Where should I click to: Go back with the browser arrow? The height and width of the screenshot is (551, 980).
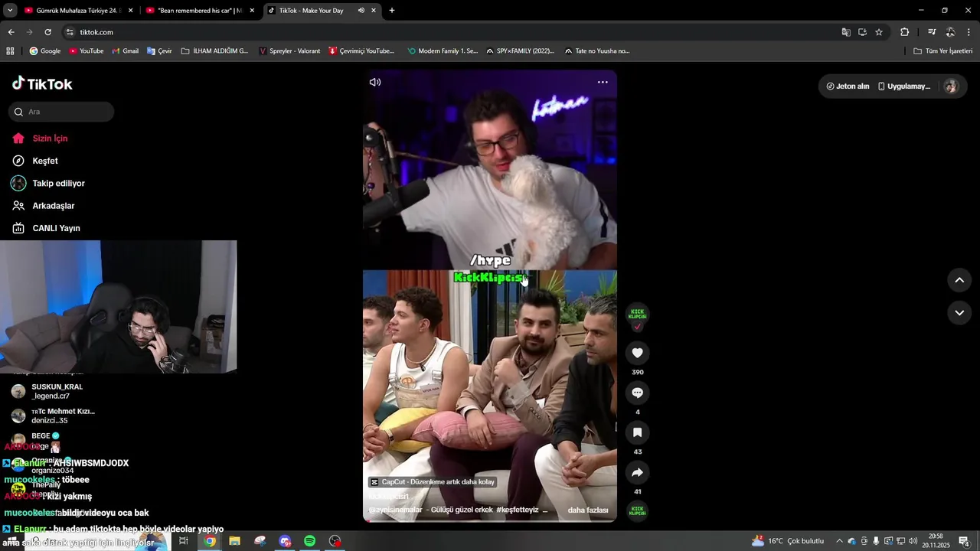pos(11,32)
